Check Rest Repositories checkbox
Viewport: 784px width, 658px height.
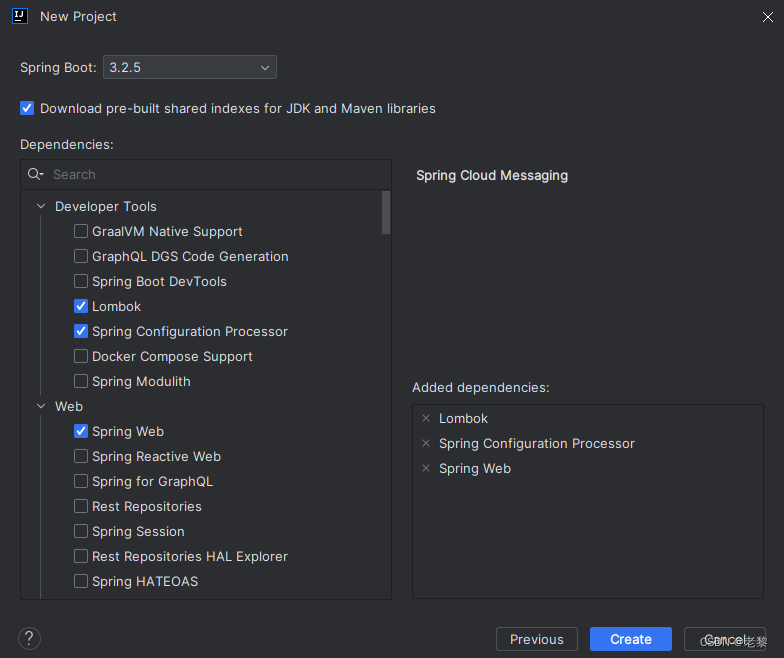(80, 506)
